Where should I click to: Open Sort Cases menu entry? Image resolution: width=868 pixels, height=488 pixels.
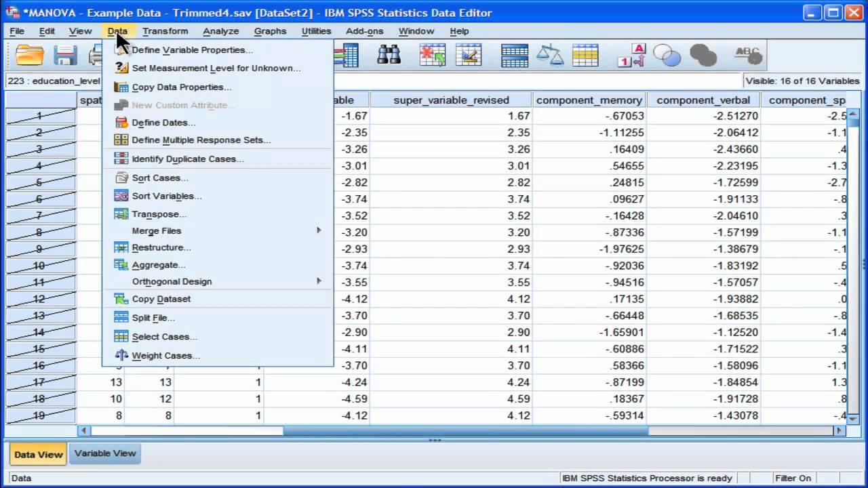159,178
